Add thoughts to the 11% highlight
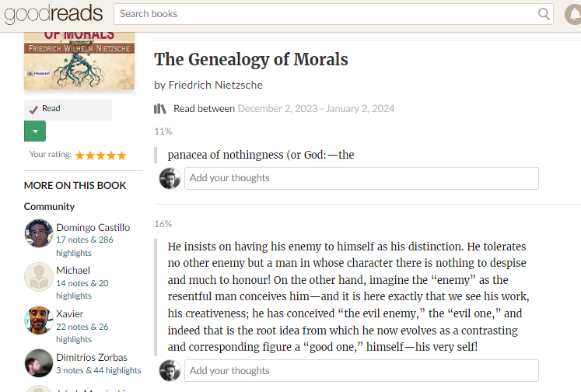This screenshot has height=392, width=581. 361,178
